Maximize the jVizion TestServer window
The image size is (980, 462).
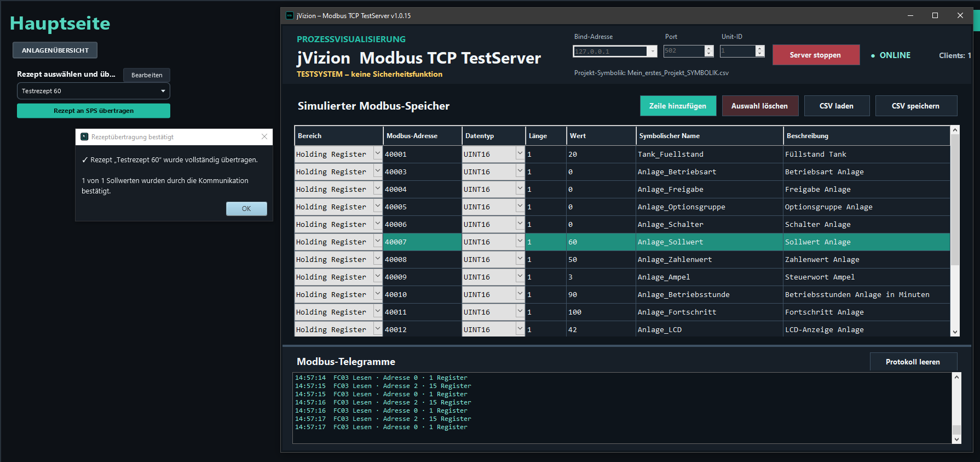935,15
